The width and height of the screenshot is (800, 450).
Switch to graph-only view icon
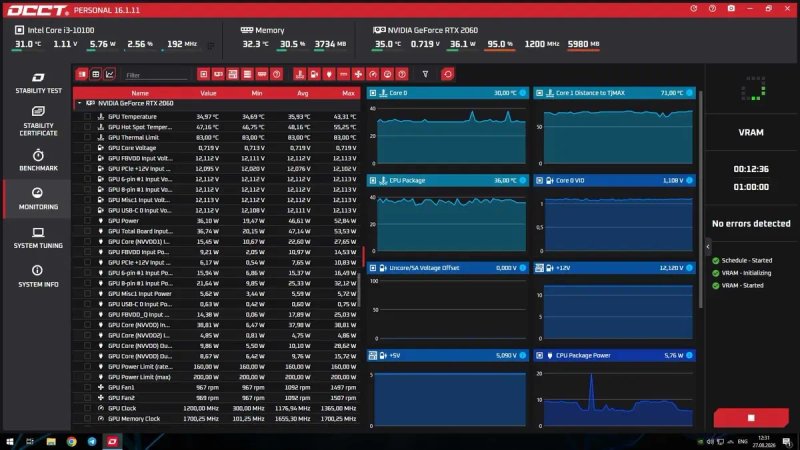110,74
